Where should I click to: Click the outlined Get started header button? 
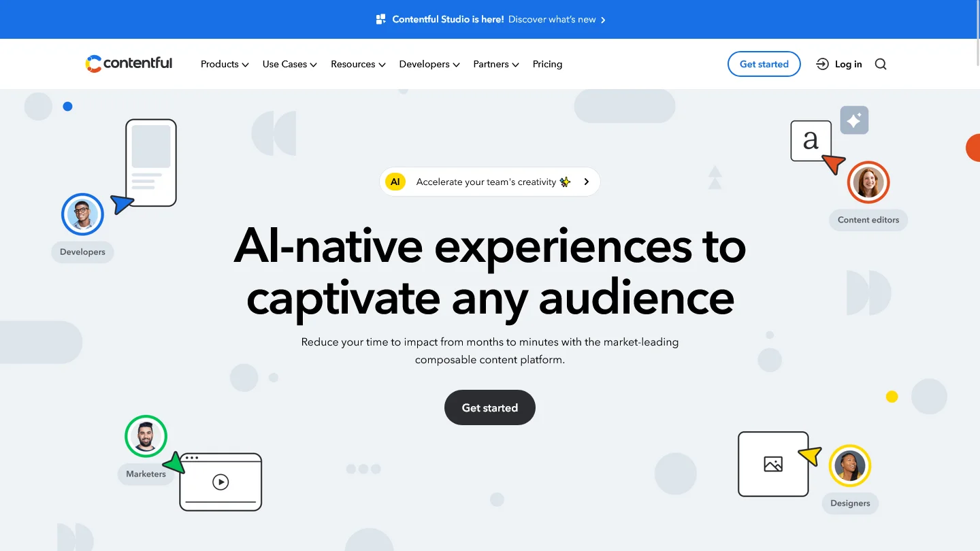764,64
